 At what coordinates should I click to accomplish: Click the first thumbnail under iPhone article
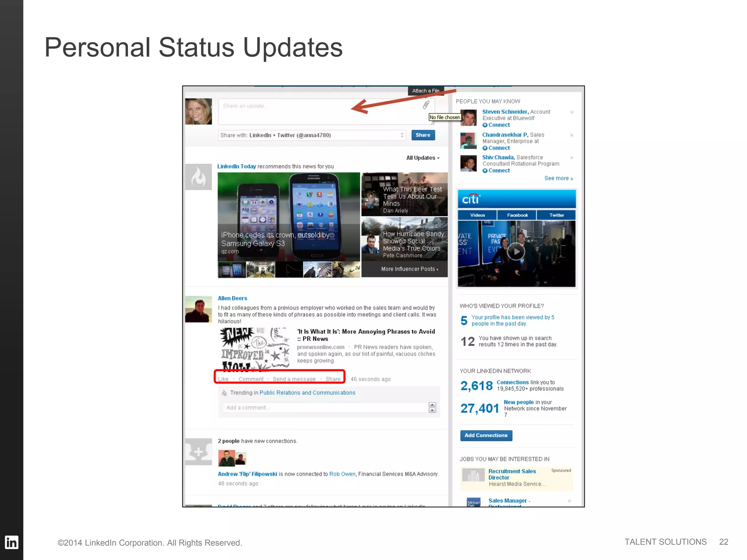pos(232,270)
